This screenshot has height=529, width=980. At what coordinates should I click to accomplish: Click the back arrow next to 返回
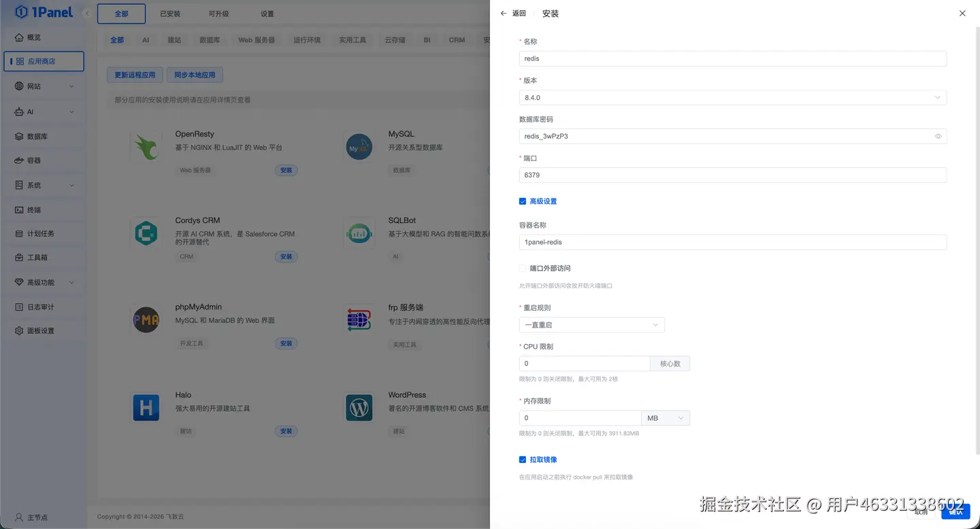click(504, 14)
